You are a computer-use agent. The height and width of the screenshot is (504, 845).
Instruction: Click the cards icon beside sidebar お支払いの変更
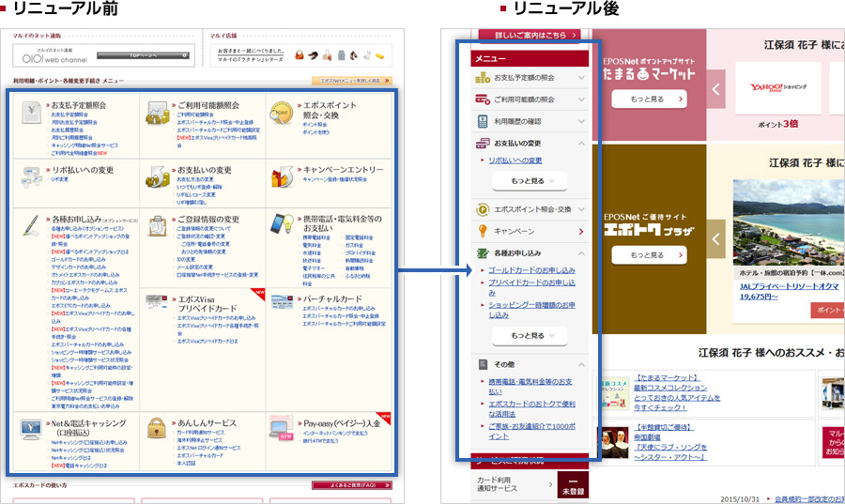pyautogui.click(x=483, y=144)
